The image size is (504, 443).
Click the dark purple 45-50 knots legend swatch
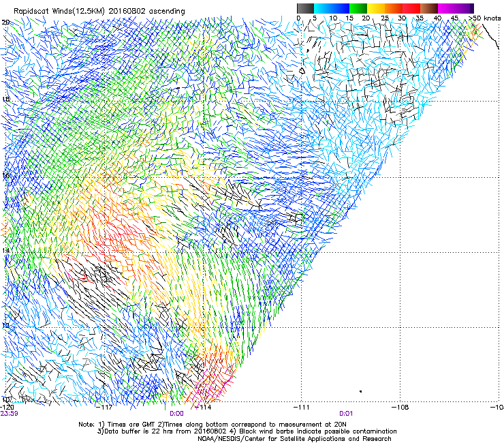point(464,8)
